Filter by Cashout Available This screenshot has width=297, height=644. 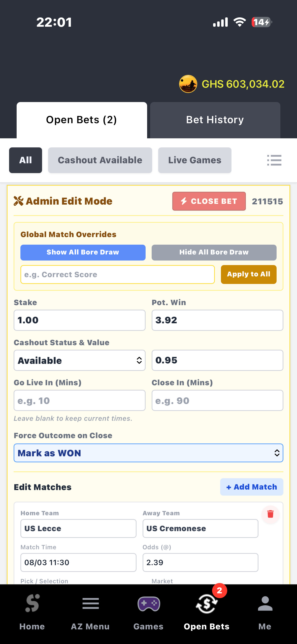pos(100,160)
